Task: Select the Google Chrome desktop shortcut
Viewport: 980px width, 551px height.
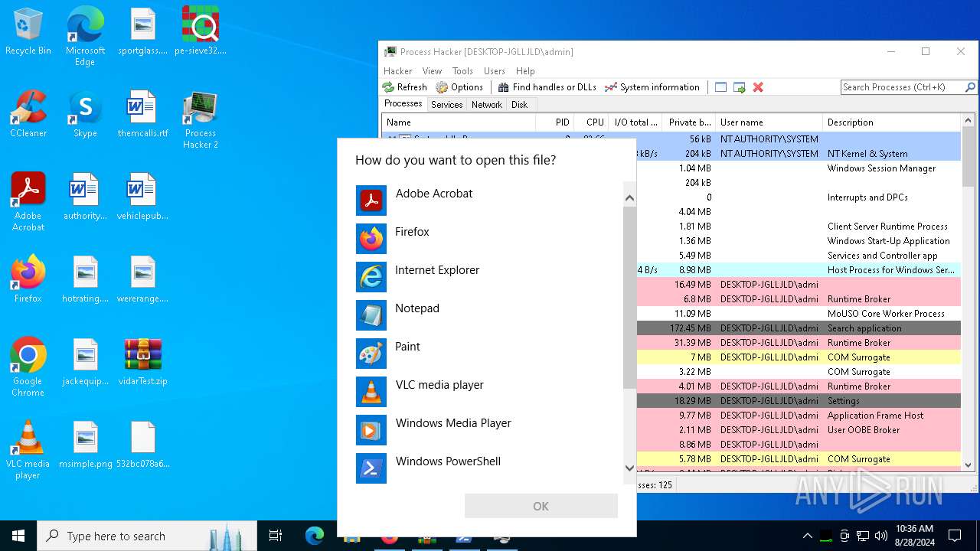Action: tap(28, 367)
